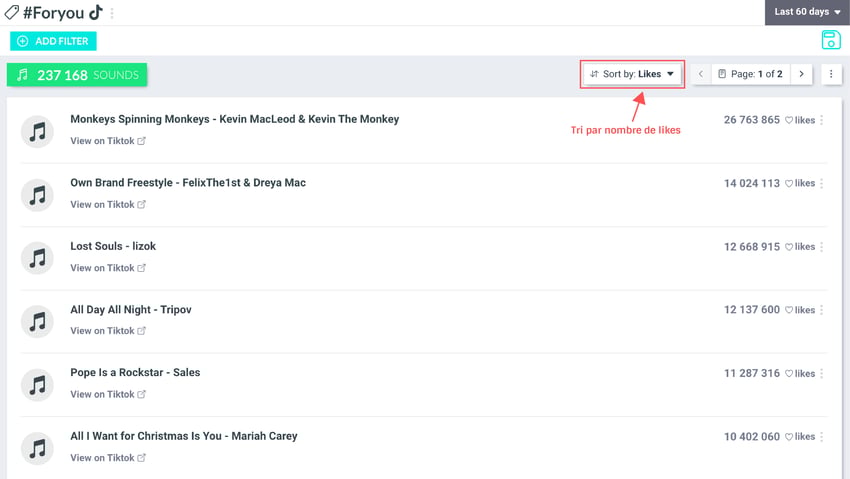This screenshot has height=479, width=850.
Task: Open kebab menu beside #Foryou title
Action: (x=112, y=13)
